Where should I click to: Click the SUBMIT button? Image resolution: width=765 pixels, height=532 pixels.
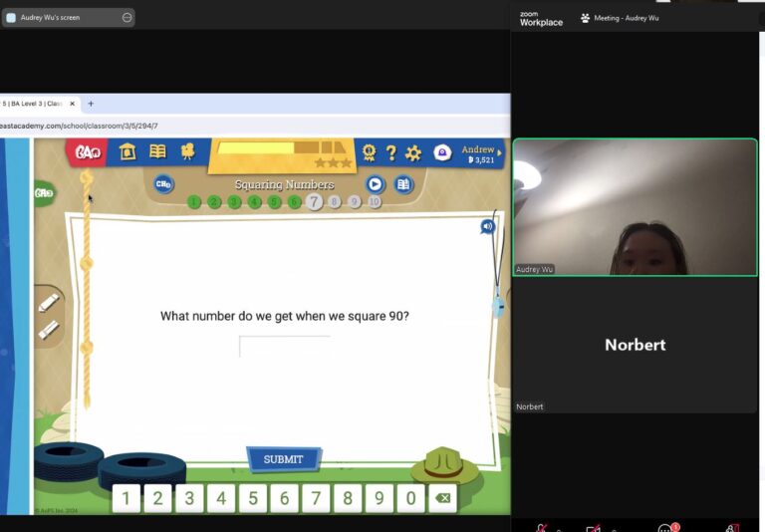[x=284, y=459]
